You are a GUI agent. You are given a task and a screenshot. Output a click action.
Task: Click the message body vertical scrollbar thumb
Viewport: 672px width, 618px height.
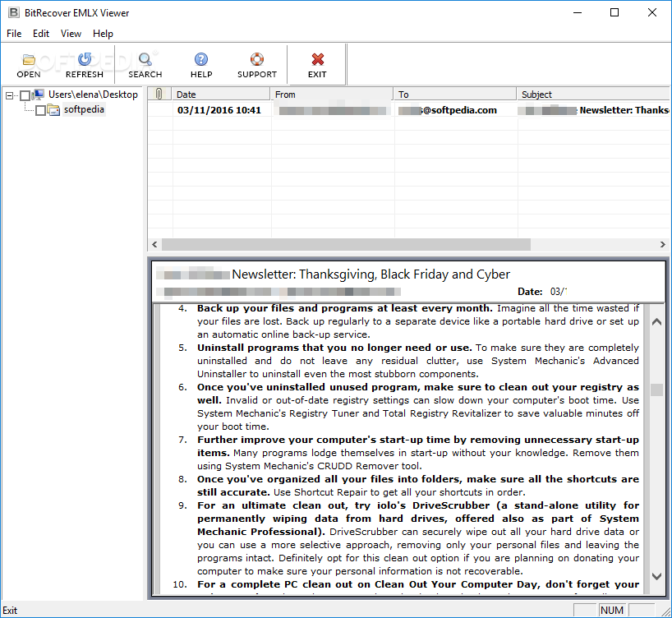(x=656, y=390)
